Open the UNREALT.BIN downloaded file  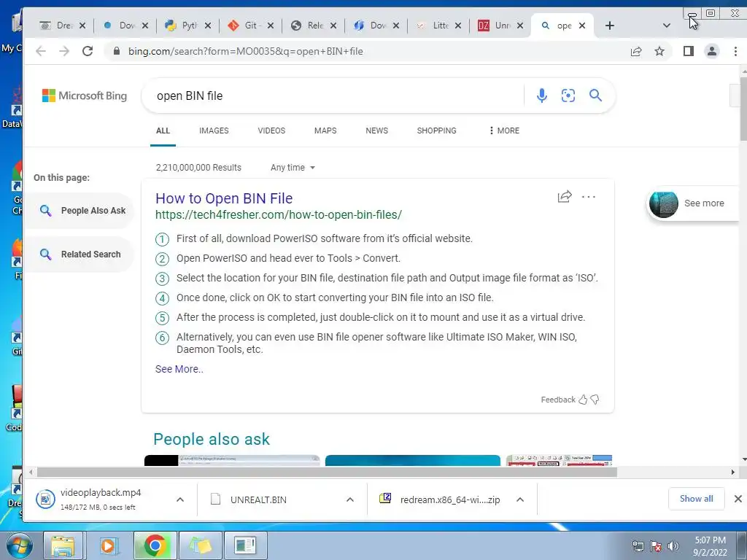(259, 499)
